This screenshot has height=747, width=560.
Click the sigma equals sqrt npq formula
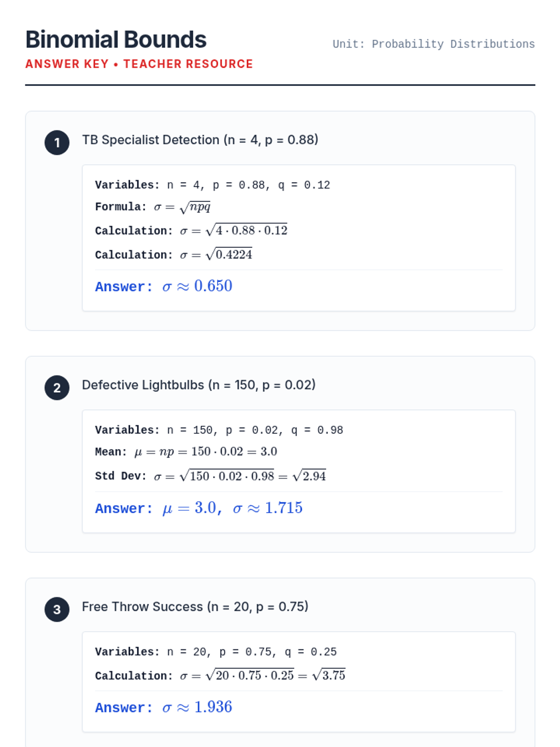tap(153, 207)
